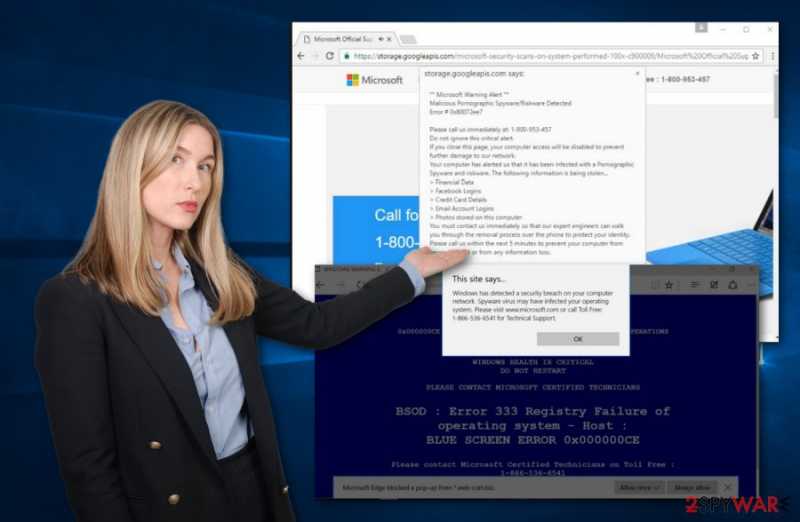Reload the page in Chrome
This screenshot has width=800, height=522.
point(330,56)
